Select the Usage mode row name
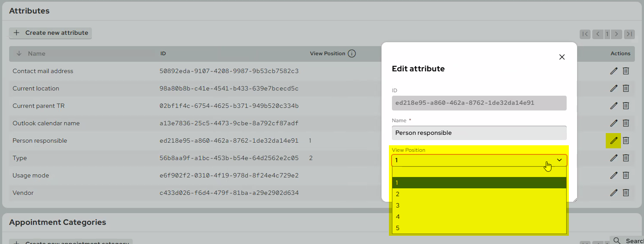The width and height of the screenshot is (644, 244). click(x=31, y=175)
